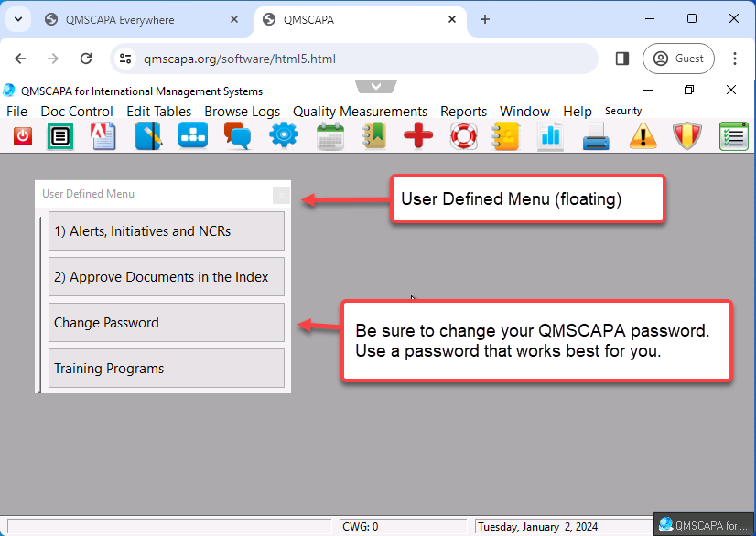Minimize the QMSCAPA inner application window

pyautogui.click(x=648, y=91)
